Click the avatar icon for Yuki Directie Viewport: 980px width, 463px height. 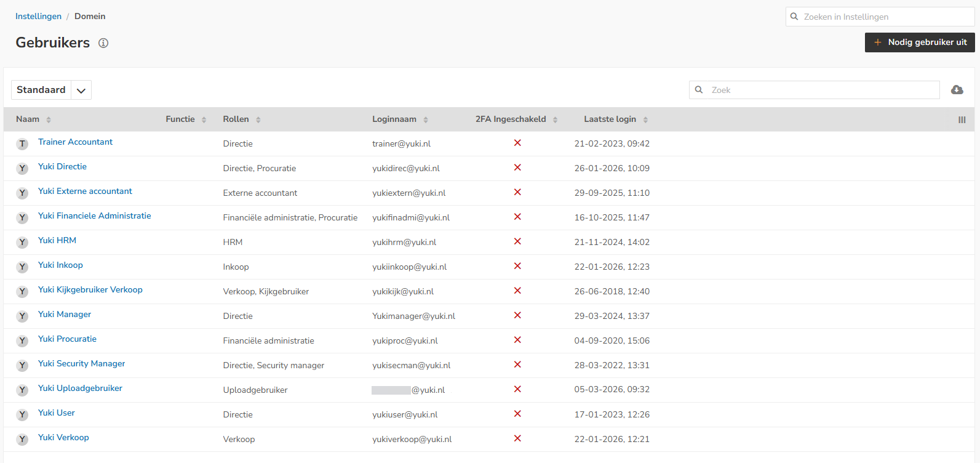(23, 168)
